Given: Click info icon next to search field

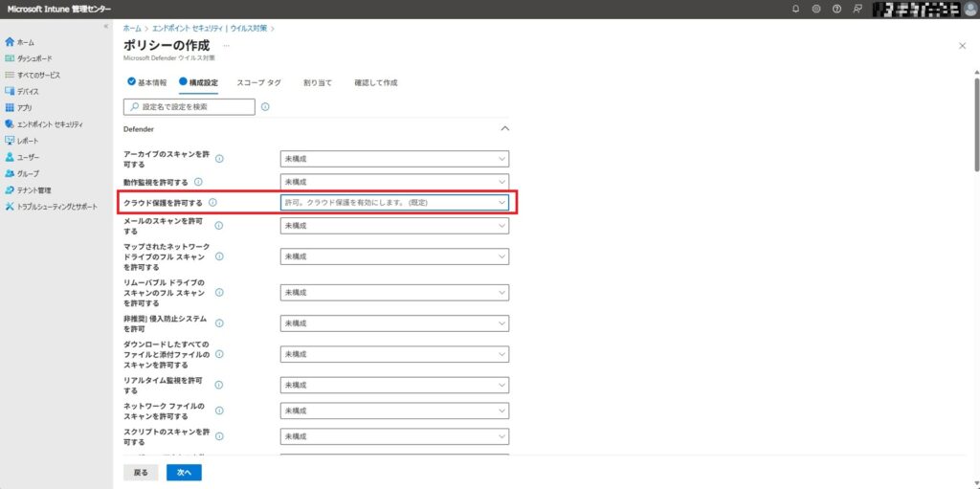Looking at the screenshot, I should click(x=265, y=107).
